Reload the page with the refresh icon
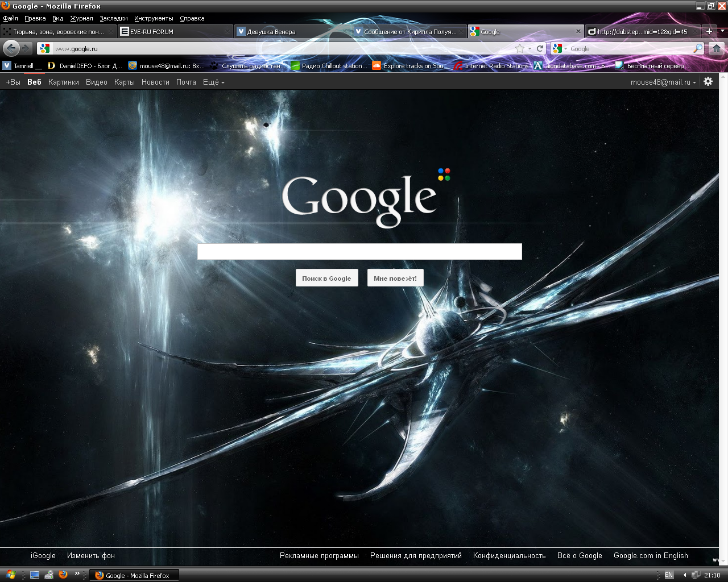728x582 pixels. pos(540,48)
